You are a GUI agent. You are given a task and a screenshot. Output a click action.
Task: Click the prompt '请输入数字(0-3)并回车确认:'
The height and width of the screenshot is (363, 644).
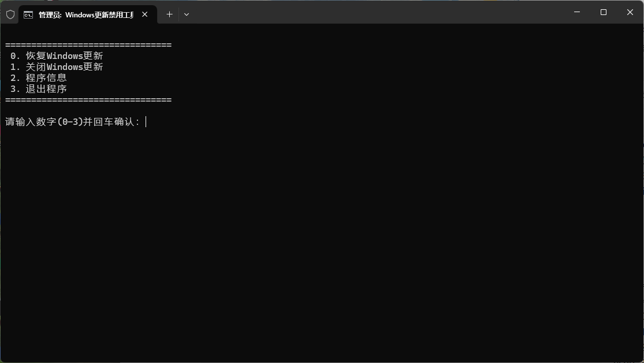click(72, 122)
